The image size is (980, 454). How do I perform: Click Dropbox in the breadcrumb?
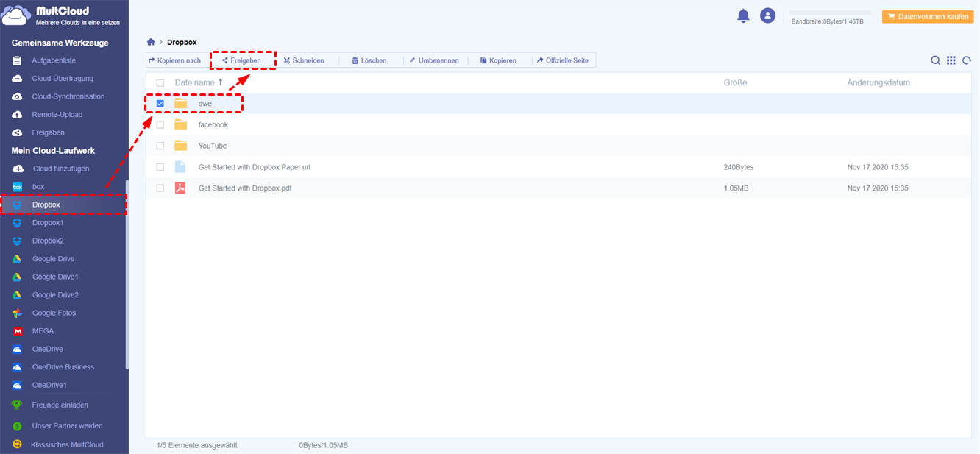(x=182, y=43)
